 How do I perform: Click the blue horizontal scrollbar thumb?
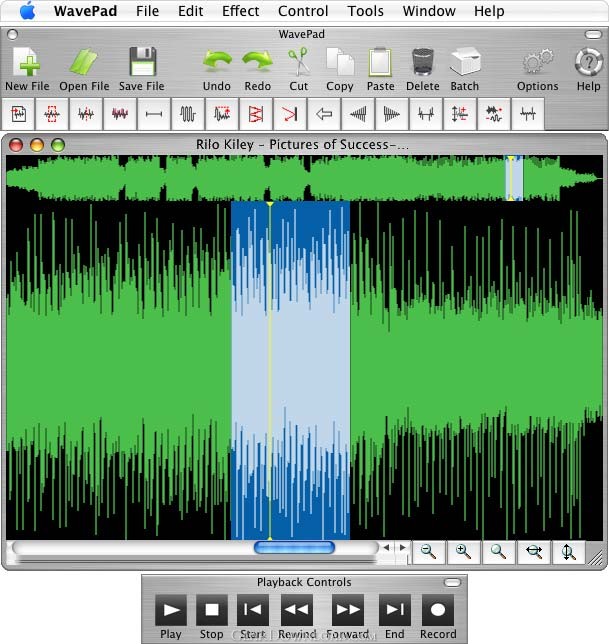click(x=294, y=547)
